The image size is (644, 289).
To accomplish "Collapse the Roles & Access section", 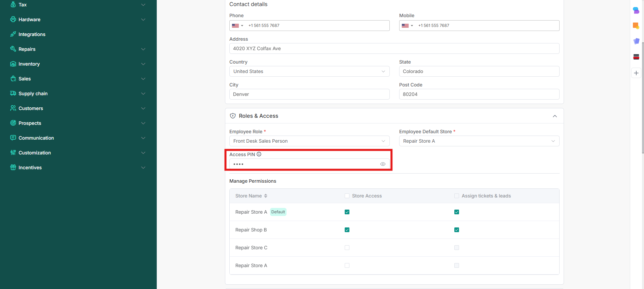I will [x=555, y=116].
